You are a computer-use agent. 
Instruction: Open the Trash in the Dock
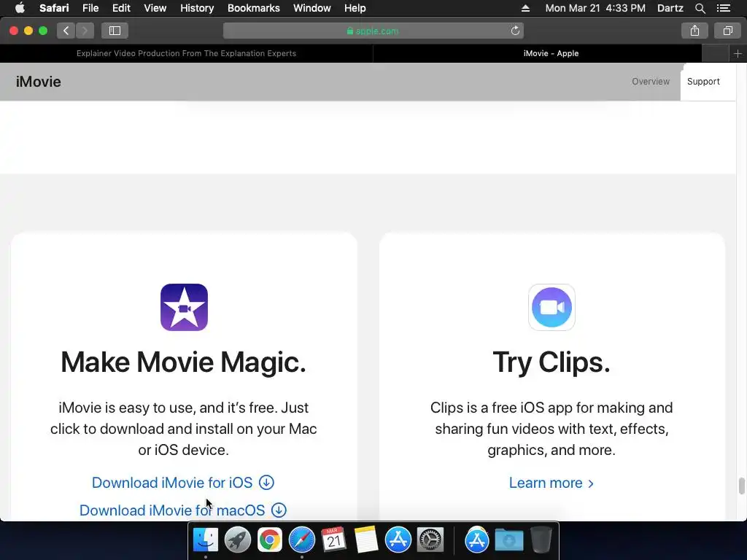541,540
